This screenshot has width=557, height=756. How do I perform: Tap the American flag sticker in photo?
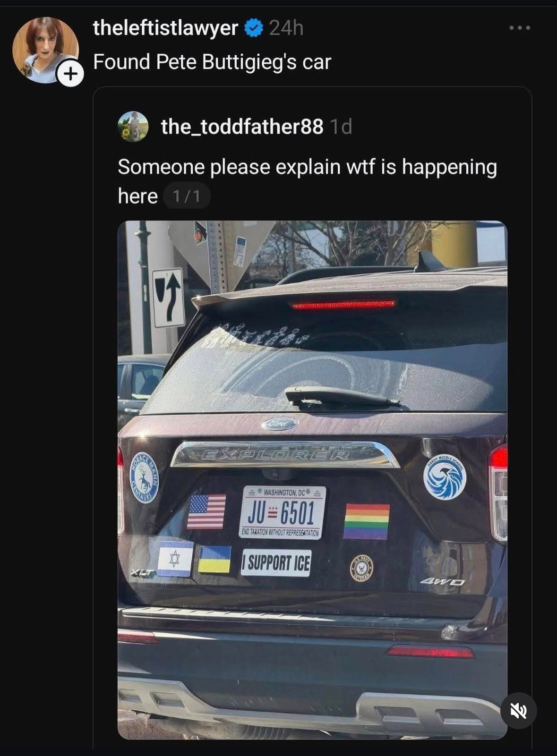[x=206, y=511]
